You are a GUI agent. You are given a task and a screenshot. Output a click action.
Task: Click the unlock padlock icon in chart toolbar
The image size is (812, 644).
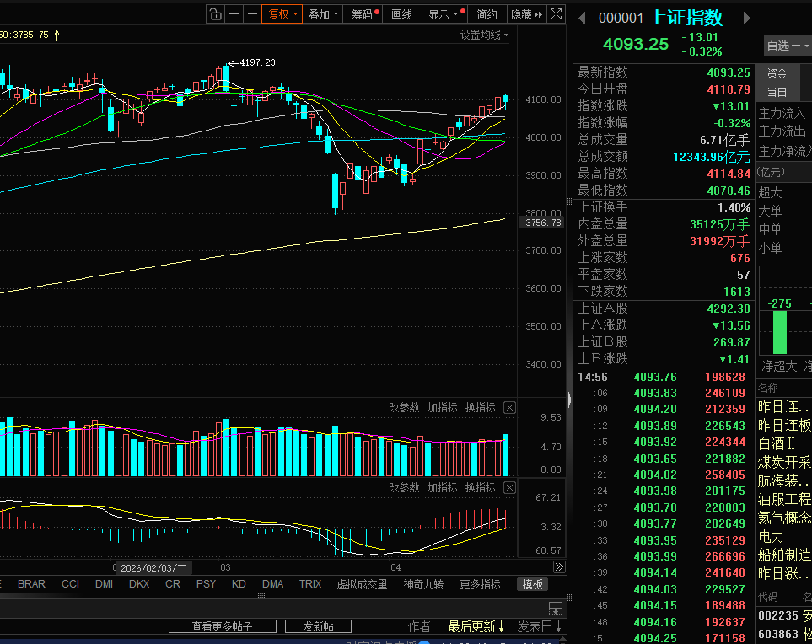point(215,14)
